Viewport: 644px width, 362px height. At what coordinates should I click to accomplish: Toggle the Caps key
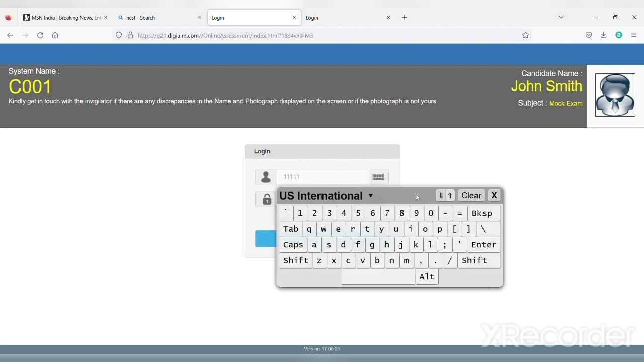[293, 245]
